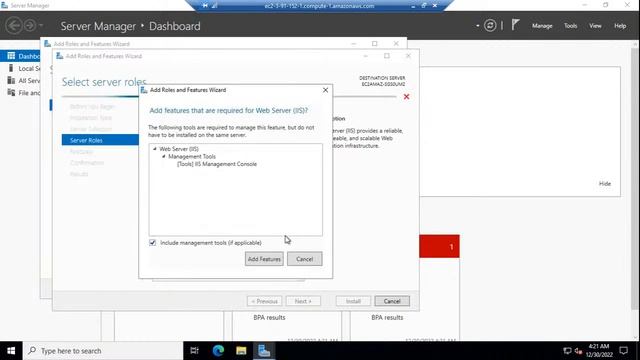Click right BPA results link
The width and height of the screenshot is (640, 360).
click(x=387, y=317)
